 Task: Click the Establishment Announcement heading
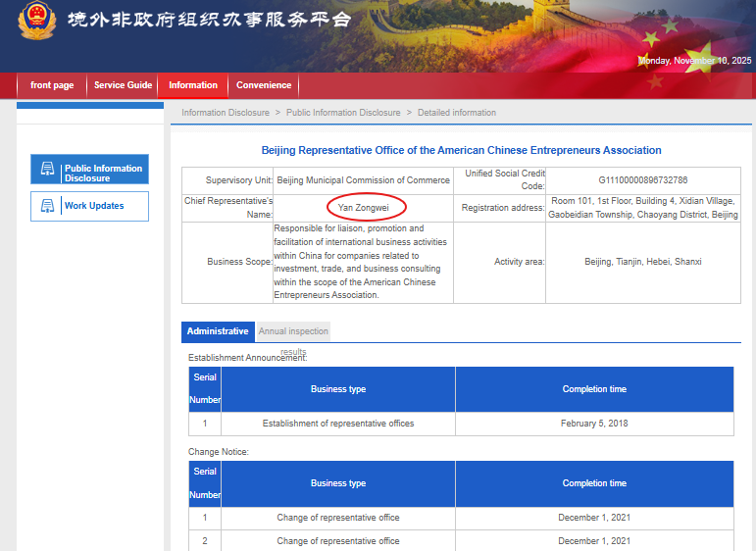click(x=247, y=358)
